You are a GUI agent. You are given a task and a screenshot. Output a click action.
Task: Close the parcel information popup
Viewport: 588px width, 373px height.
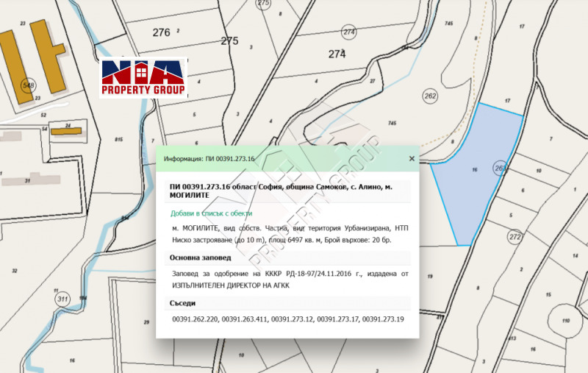click(x=412, y=159)
